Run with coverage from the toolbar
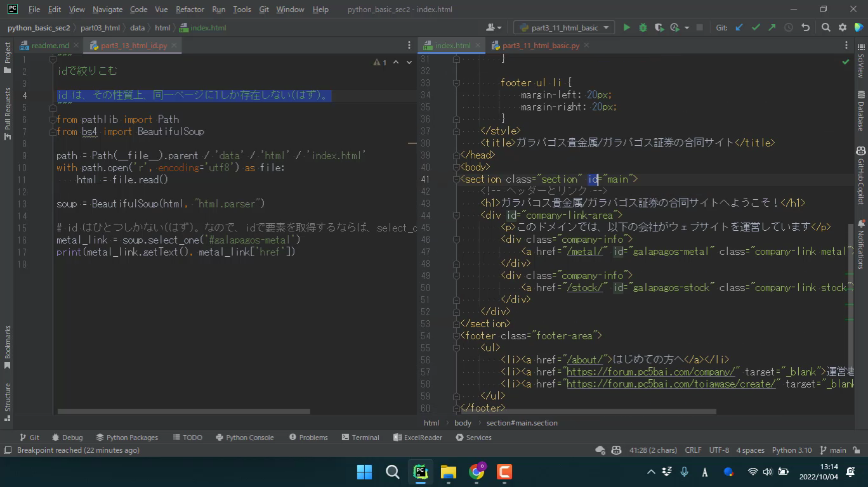 659,27
